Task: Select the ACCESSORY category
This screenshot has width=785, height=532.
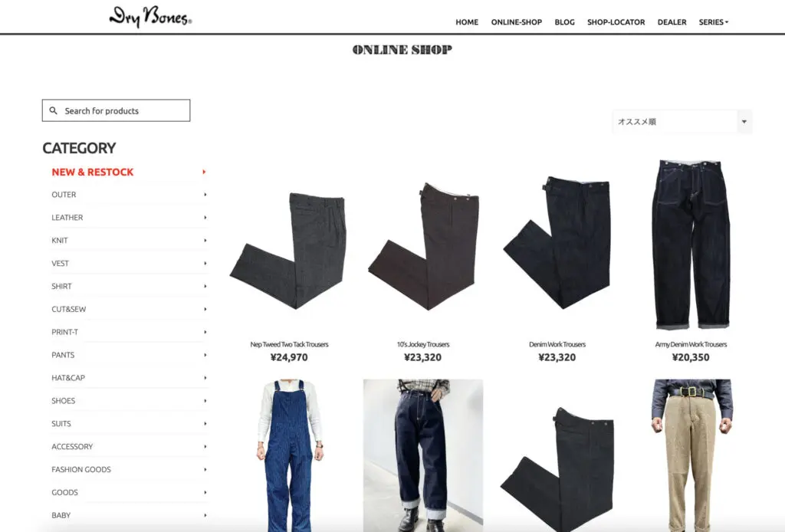Action: 72,446
